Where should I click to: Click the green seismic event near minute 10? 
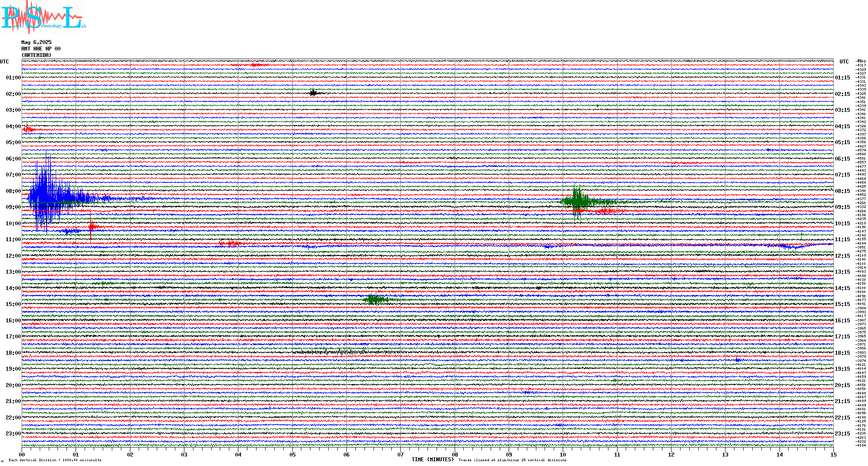coord(579,201)
